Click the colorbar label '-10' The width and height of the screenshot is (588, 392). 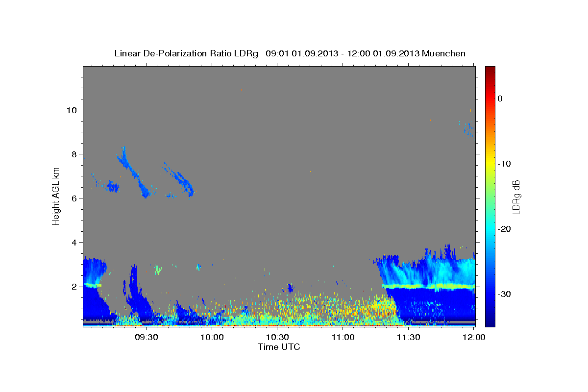click(504, 164)
